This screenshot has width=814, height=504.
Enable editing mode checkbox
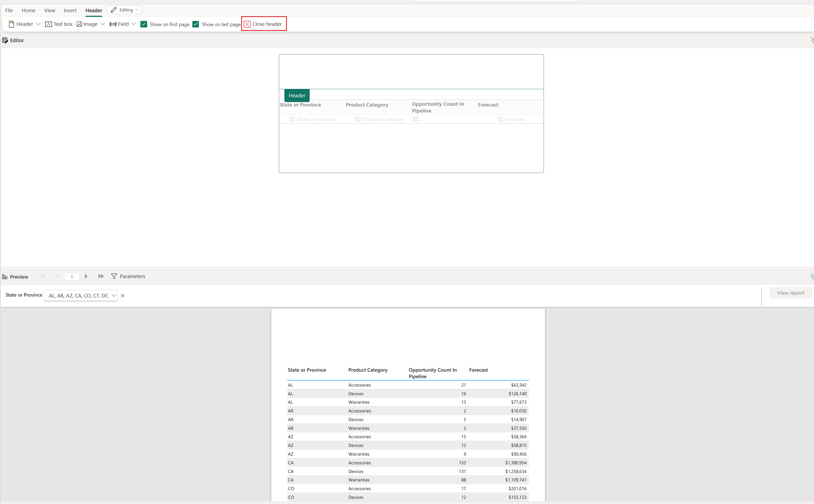[x=124, y=10]
